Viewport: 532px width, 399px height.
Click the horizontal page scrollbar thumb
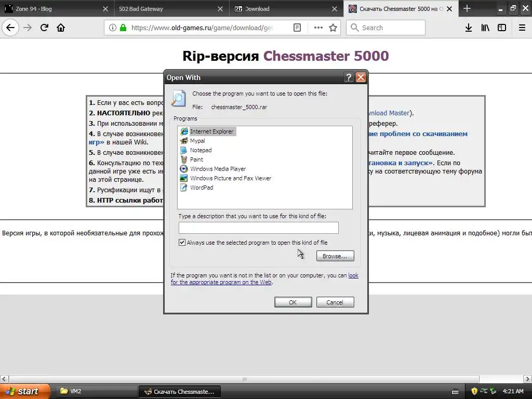tap(244, 379)
